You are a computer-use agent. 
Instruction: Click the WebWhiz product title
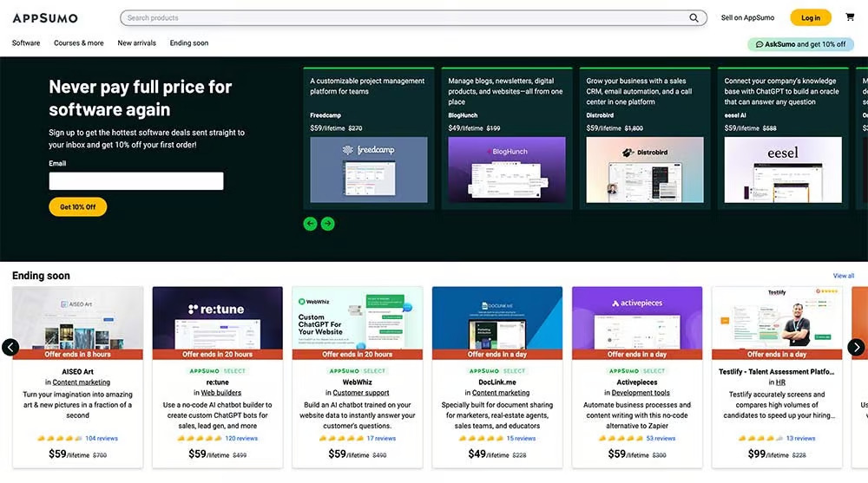[358, 382]
